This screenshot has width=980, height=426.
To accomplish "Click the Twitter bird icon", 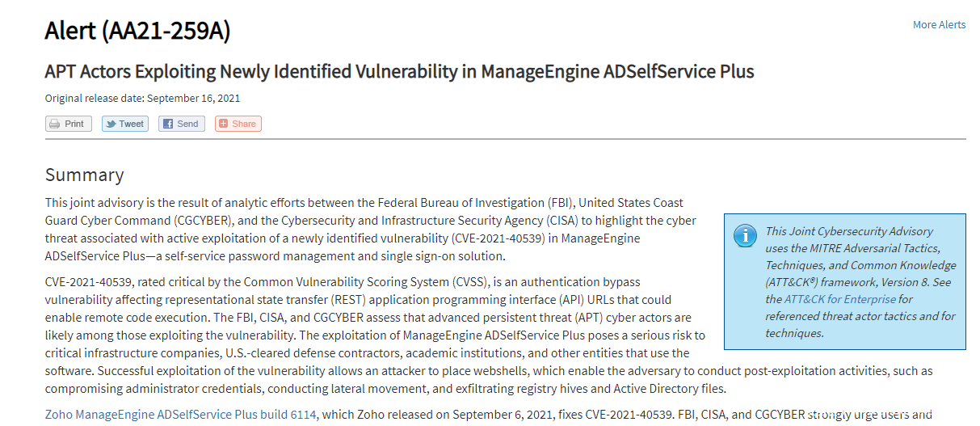I will (x=111, y=124).
